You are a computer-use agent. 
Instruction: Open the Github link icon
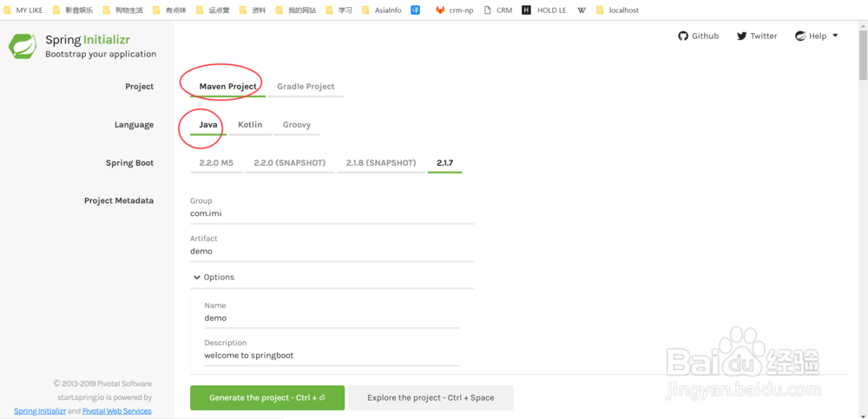click(683, 36)
